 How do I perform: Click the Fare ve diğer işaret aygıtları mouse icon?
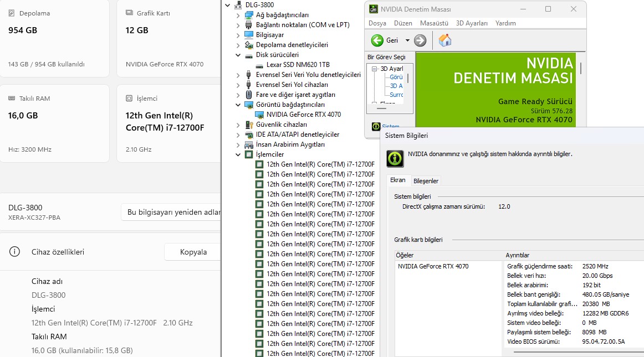point(249,95)
